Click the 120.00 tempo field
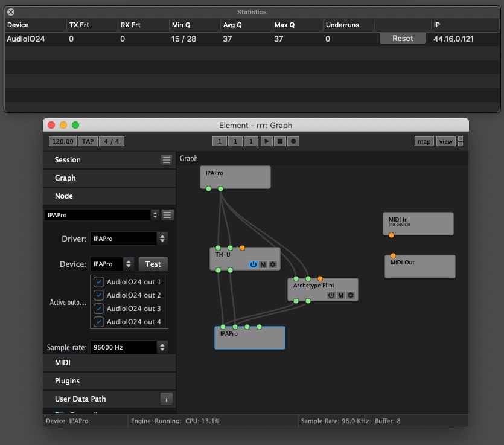Viewport: 504px width, 445px height. pos(63,141)
